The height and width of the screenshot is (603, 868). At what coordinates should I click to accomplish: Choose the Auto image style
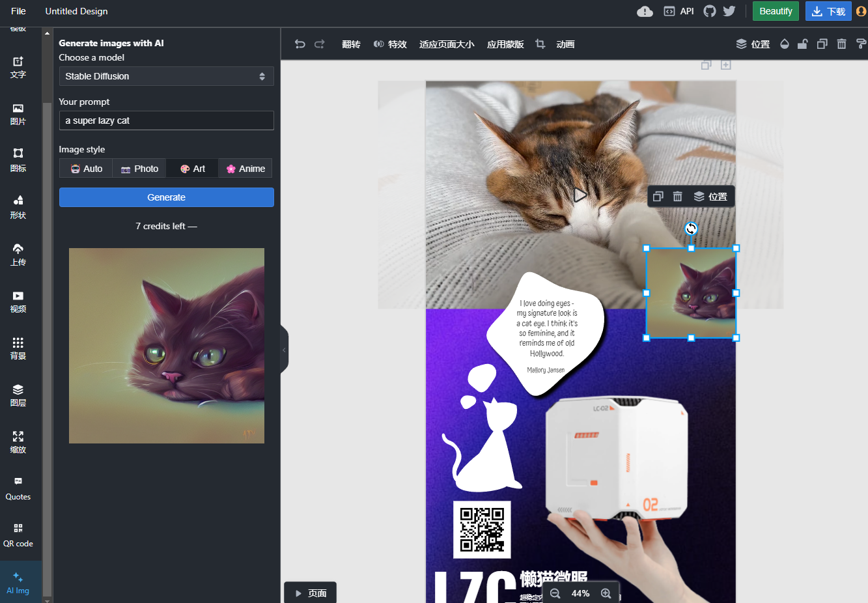(x=87, y=169)
